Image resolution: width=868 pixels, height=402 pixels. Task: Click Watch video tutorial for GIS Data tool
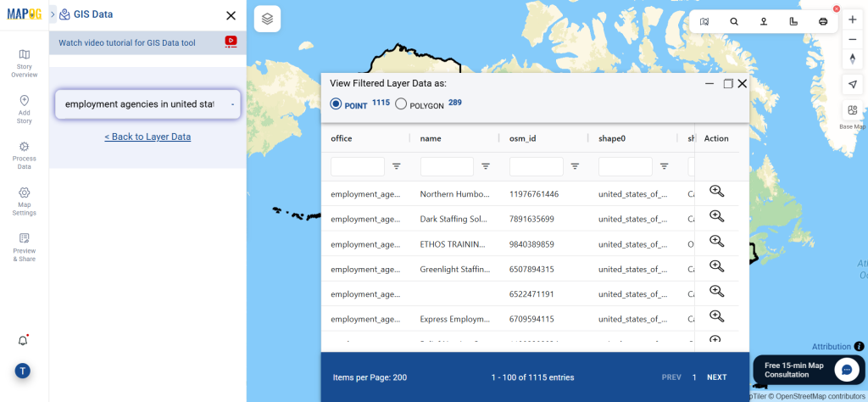[x=127, y=42]
